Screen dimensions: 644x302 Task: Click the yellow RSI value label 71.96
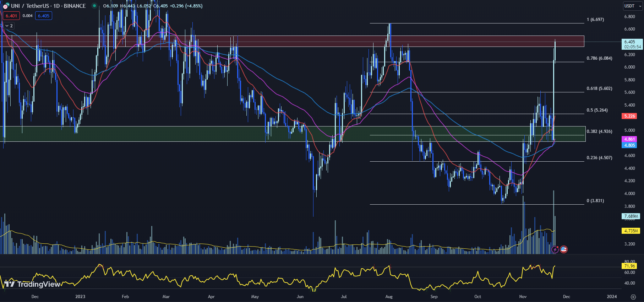[629, 266]
